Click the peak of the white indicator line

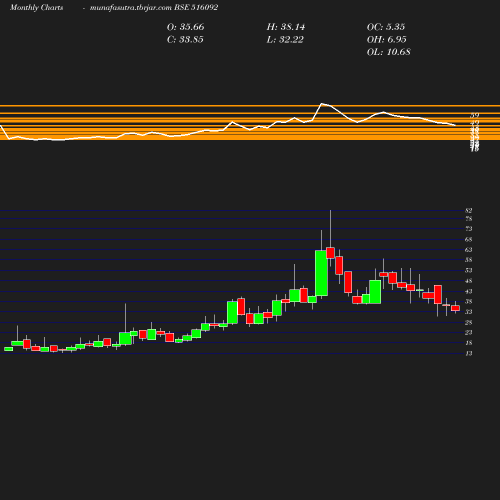[x=322, y=104]
